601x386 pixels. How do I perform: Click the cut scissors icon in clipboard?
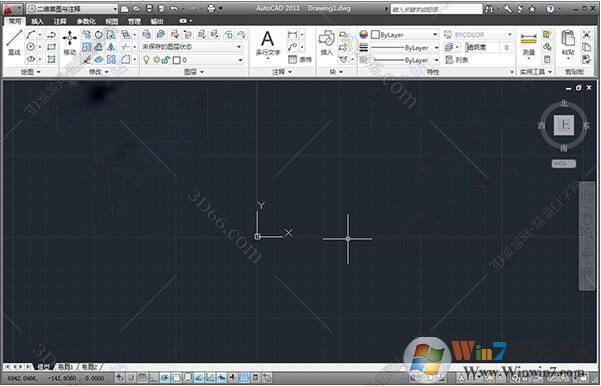click(x=586, y=34)
